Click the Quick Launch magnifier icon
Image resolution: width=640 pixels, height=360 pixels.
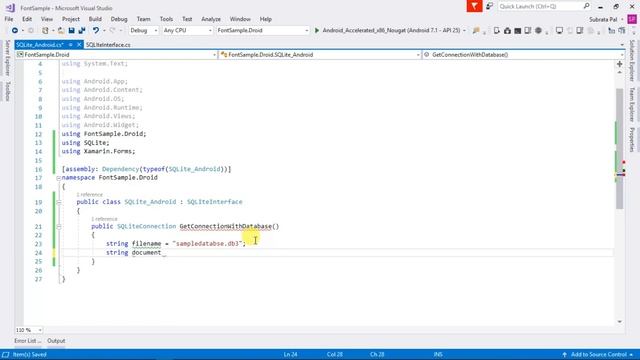tap(587, 6)
